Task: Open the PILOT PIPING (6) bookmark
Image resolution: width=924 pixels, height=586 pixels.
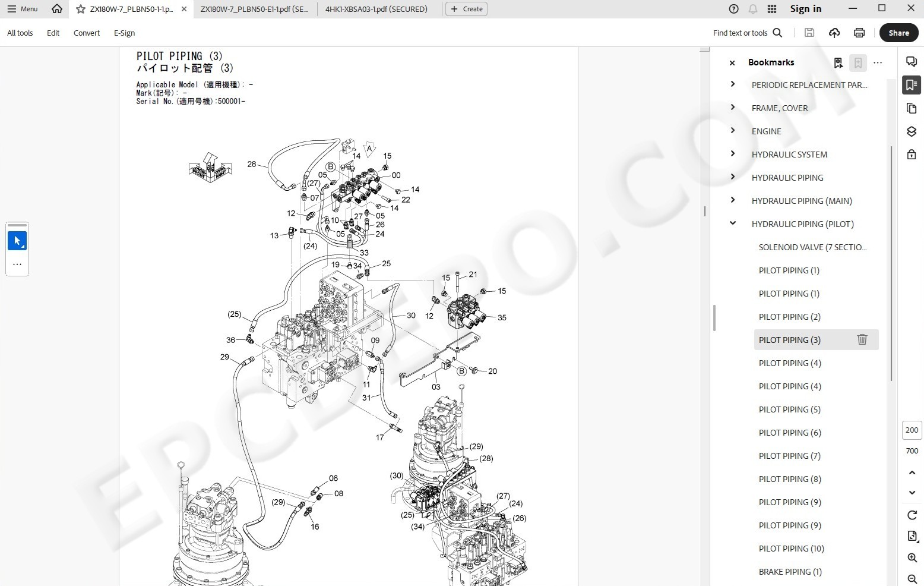Action: pyautogui.click(x=790, y=433)
